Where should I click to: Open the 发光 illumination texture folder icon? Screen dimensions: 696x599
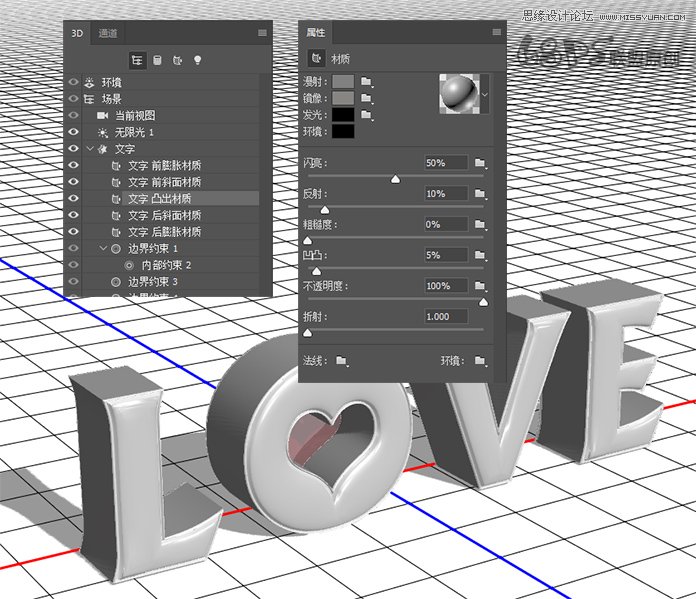[x=366, y=115]
